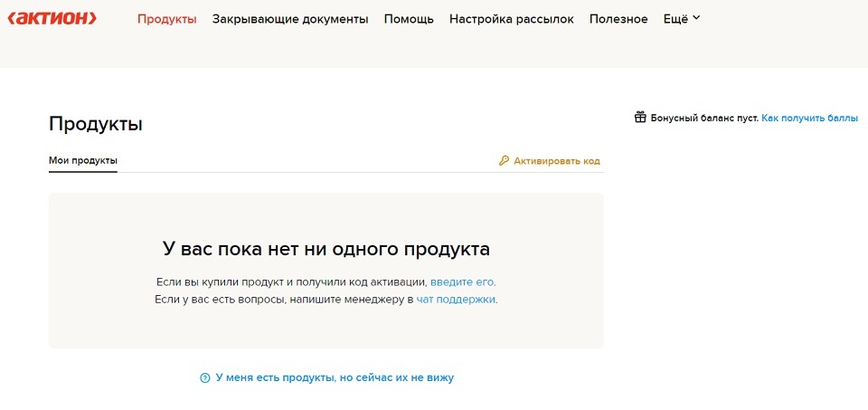Click the введите его link

462,281
